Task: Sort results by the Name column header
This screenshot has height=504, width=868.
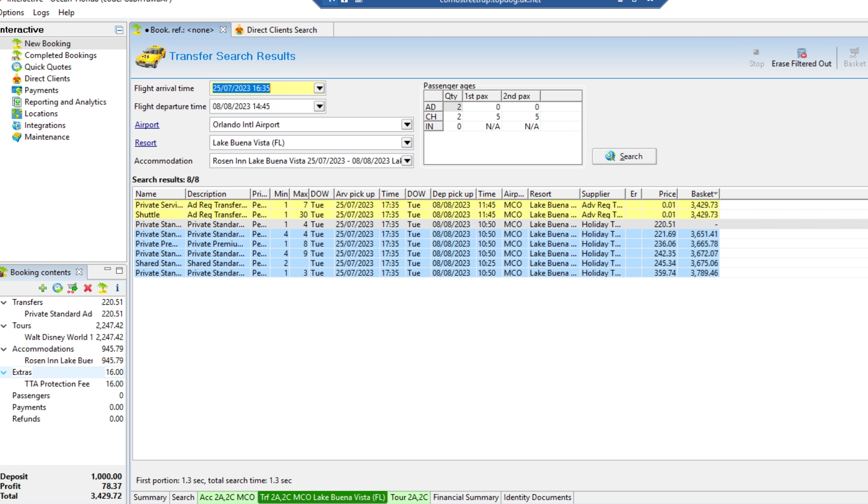Action: (x=159, y=194)
